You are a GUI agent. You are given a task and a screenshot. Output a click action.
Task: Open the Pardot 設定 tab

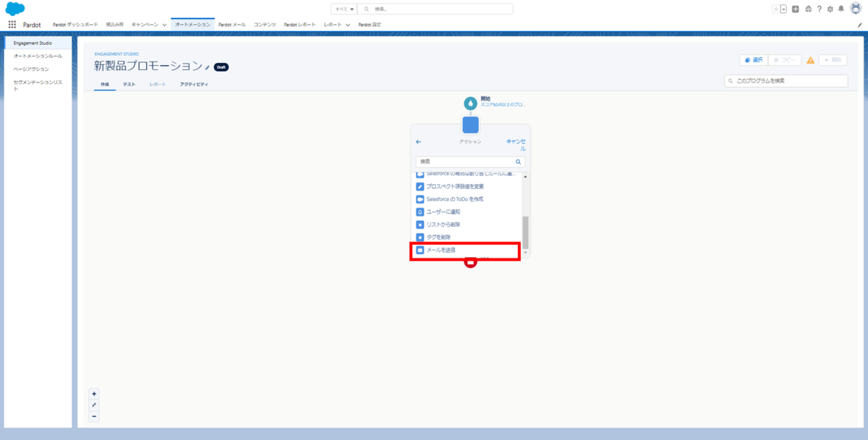pos(370,25)
